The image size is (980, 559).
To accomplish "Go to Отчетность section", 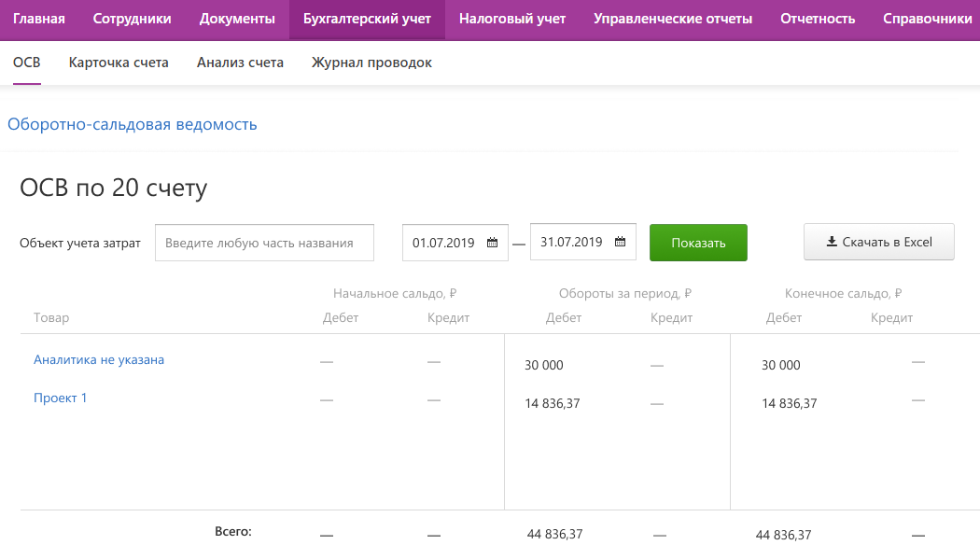I will tap(818, 19).
